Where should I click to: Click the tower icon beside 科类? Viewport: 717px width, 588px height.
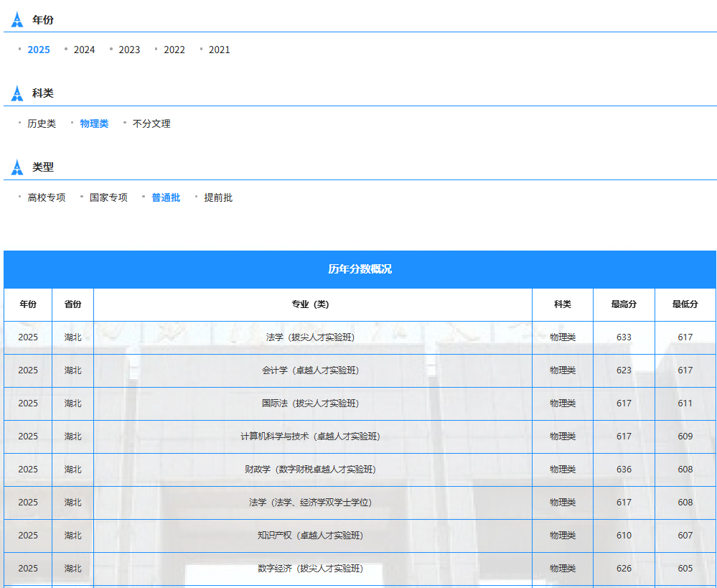17,93
